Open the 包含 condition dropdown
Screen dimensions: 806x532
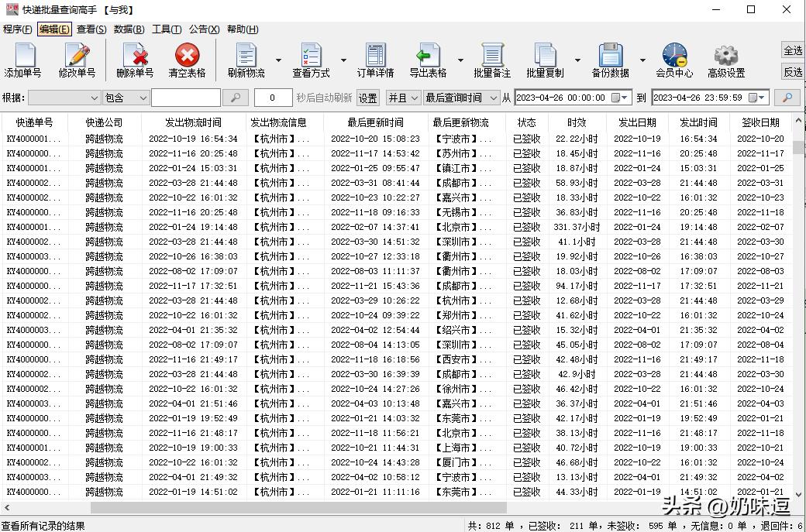[126, 98]
